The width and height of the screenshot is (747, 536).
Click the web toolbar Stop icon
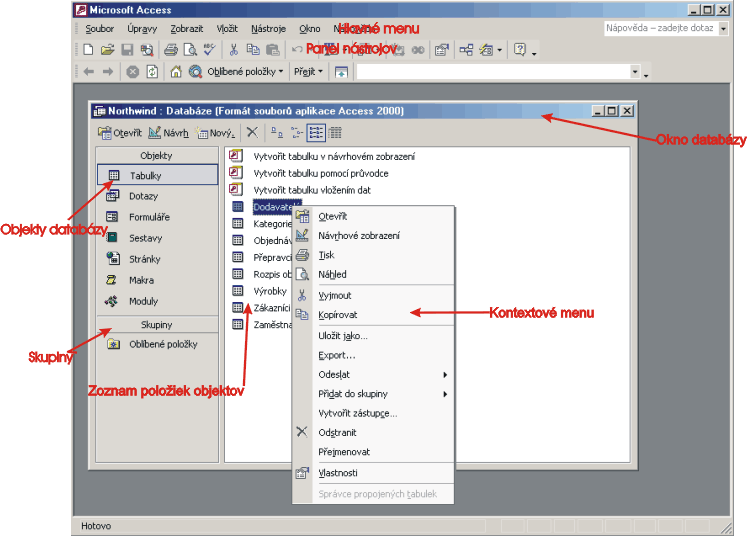(132, 72)
